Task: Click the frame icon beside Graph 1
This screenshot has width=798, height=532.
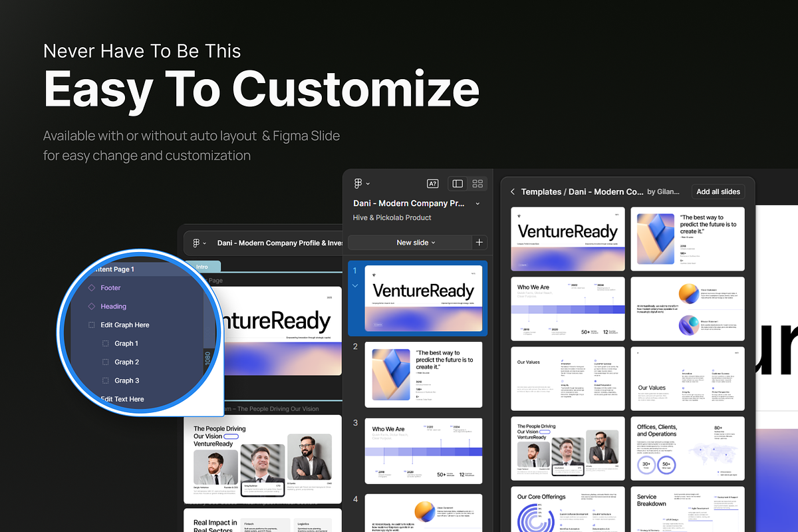Action: [106, 344]
